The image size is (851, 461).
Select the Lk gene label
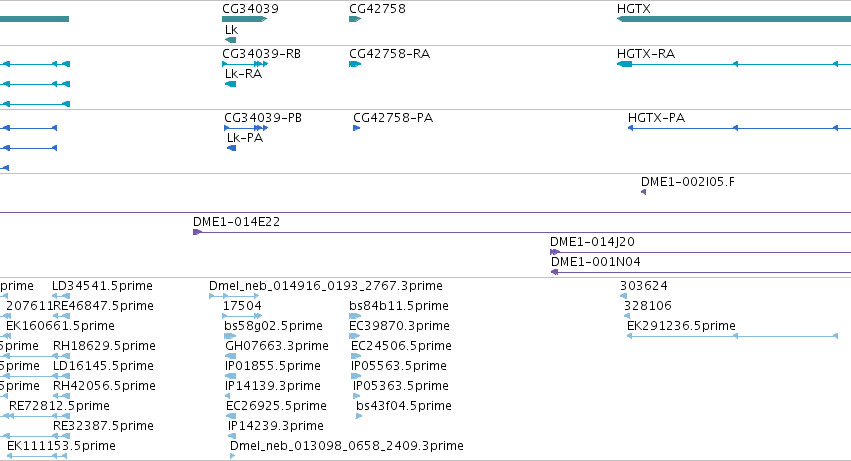tap(231, 30)
